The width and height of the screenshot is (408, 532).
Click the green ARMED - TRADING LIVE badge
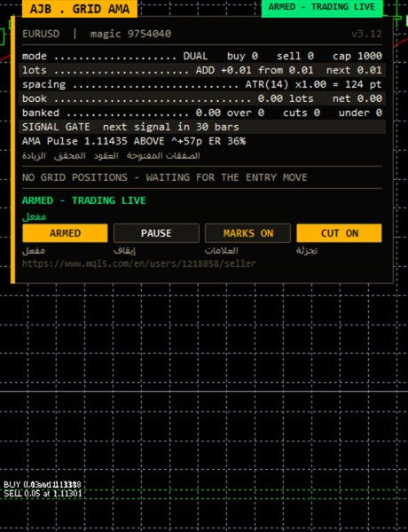tap(322, 7)
